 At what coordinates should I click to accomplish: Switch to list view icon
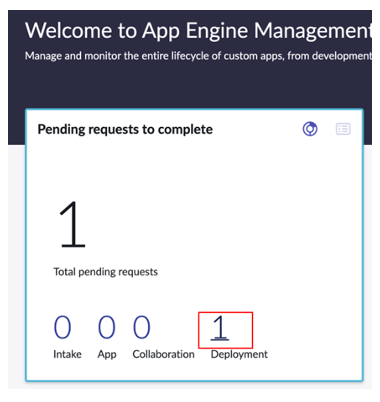pyautogui.click(x=343, y=129)
